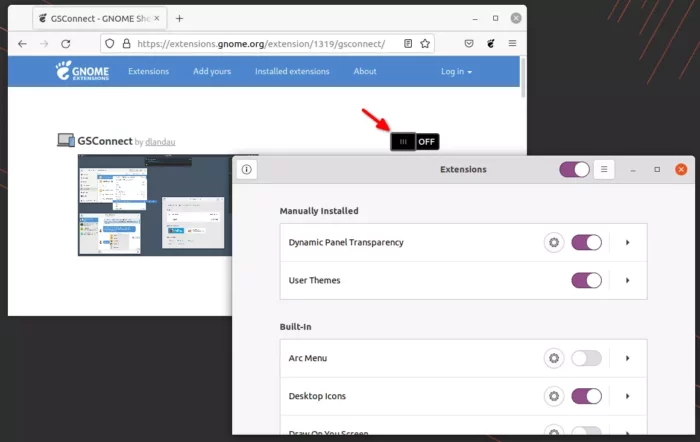
Task: Expand Desktop Icons details
Action: (628, 396)
